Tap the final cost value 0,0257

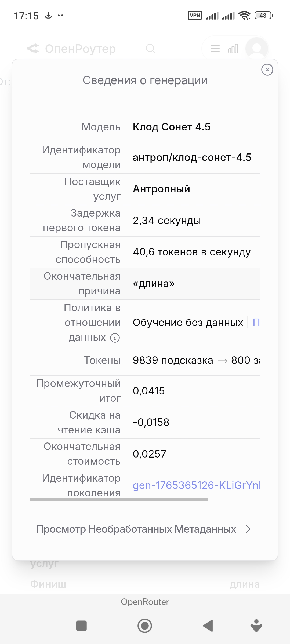tap(150, 454)
